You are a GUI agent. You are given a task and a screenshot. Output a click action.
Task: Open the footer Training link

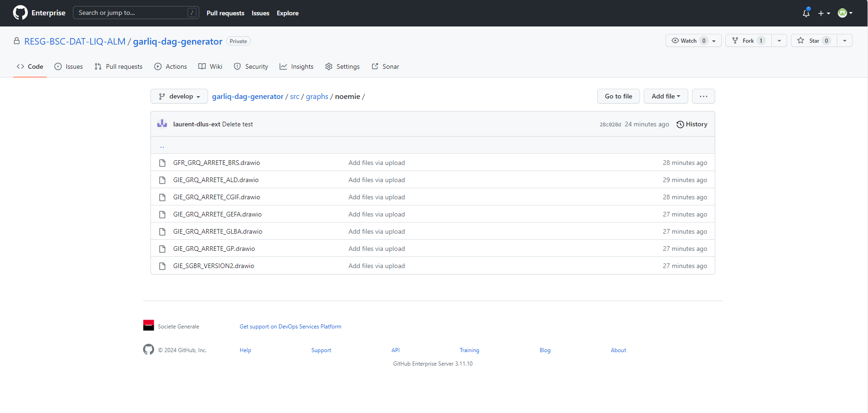(470, 350)
